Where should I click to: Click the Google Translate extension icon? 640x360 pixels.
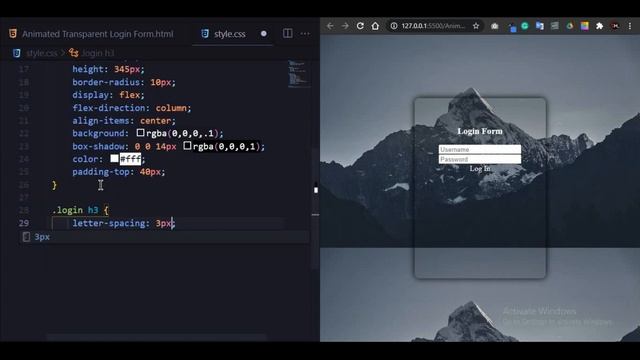[x=540, y=26]
